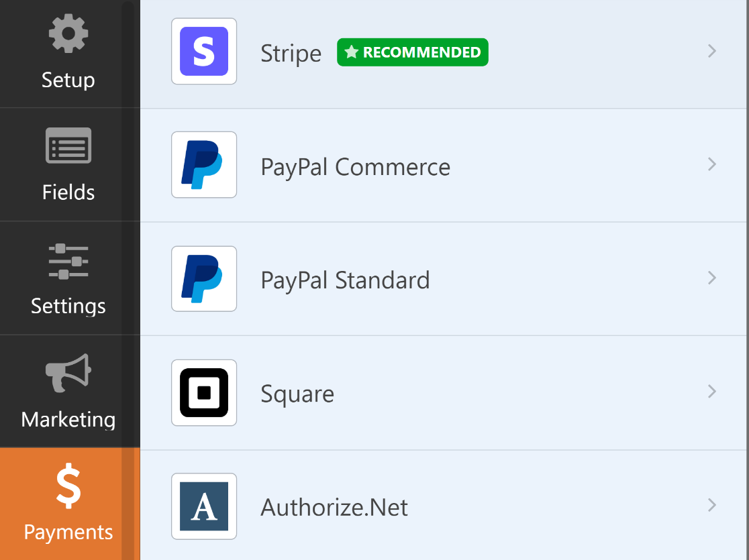The width and height of the screenshot is (749, 560).
Task: Click the Authorize.Net logo icon
Action: point(203,506)
